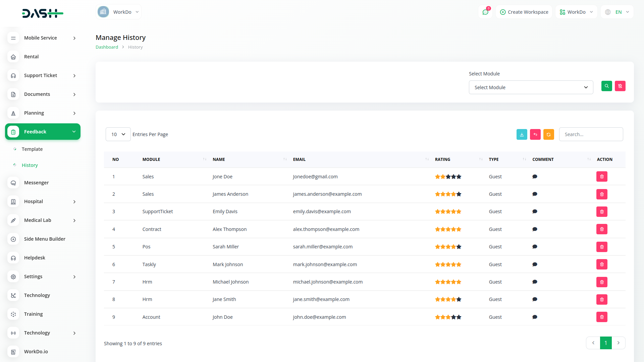Open entries per page dropdown
644x362 pixels.
(x=118, y=134)
